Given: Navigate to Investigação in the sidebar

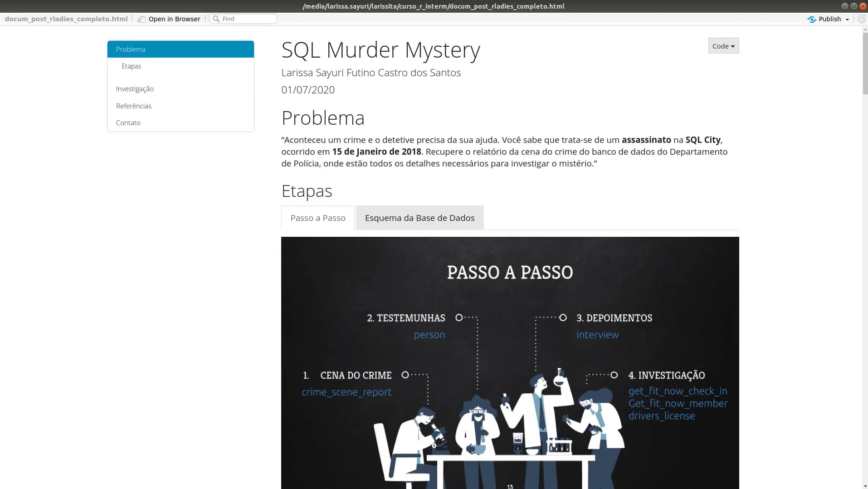Looking at the screenshot, I should 135,88.
